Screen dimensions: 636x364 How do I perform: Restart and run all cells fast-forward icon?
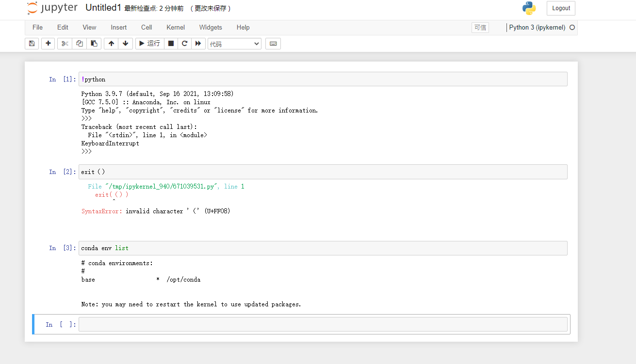(198, 43)
